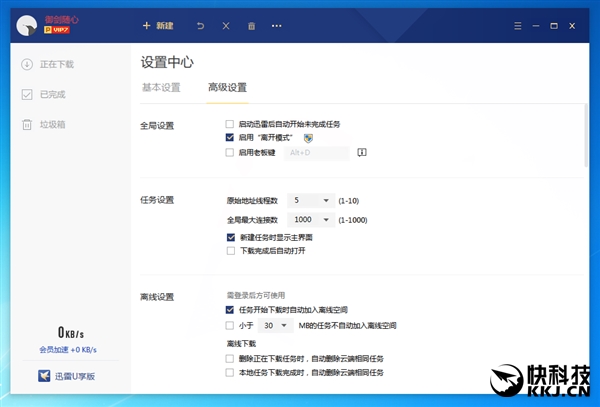Enable 删除正在下载任务时自动删除云端 checkbox
This screenshot has height=407, width=600.
[x=230, y=358]
